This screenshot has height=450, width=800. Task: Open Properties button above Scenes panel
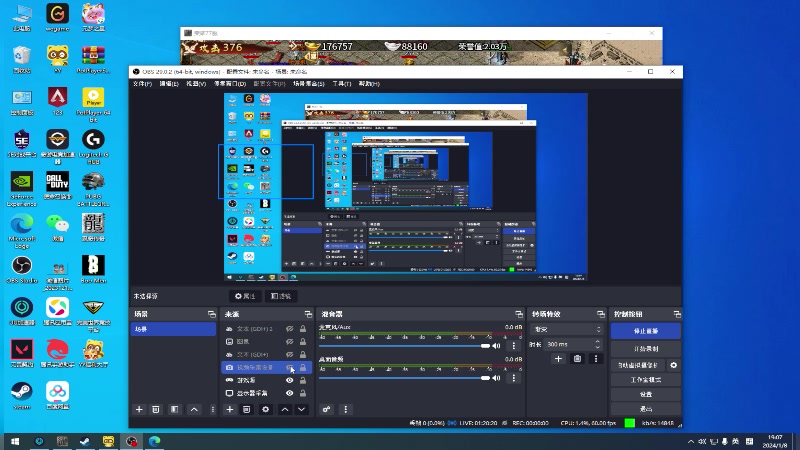tap(245, 296)
